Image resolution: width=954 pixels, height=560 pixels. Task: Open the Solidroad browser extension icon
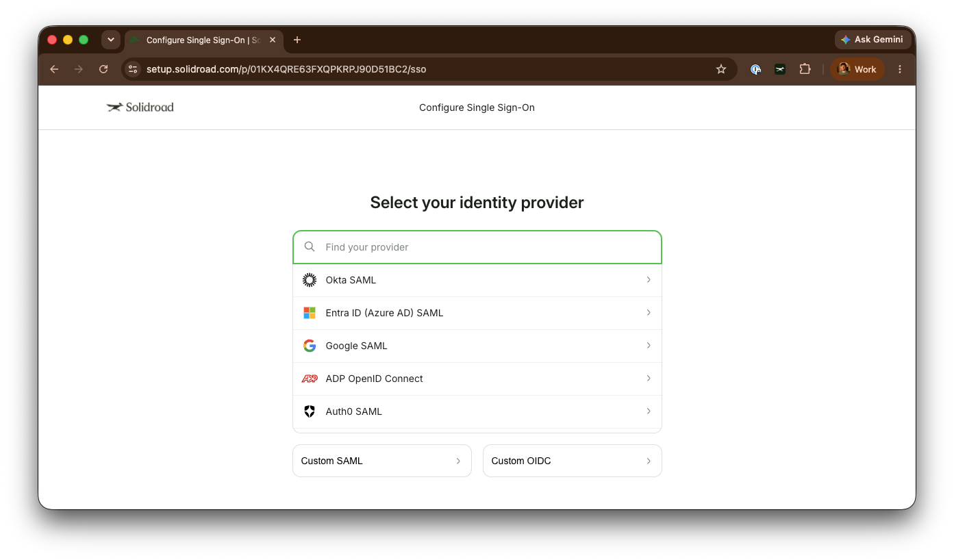[x=780, y=69]
